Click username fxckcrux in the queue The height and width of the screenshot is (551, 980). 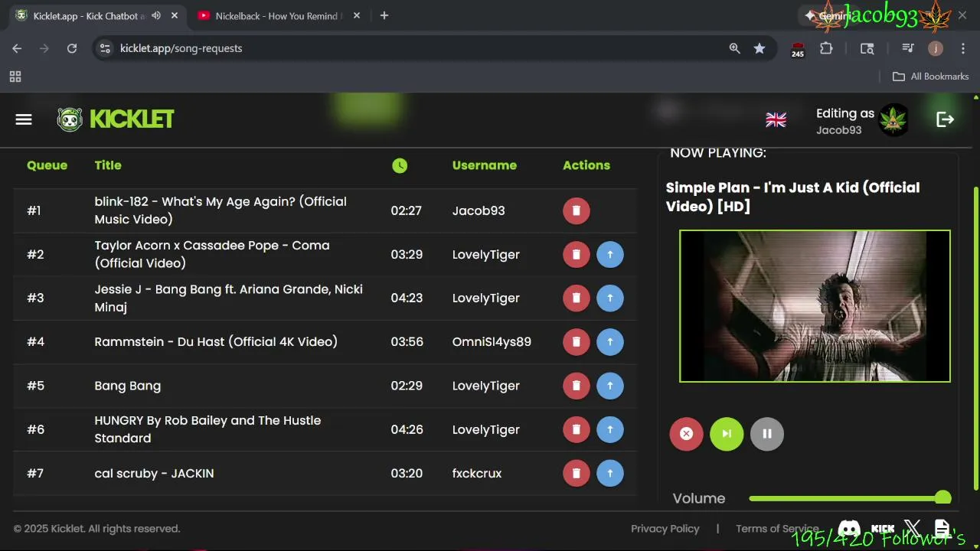(477, 474)
